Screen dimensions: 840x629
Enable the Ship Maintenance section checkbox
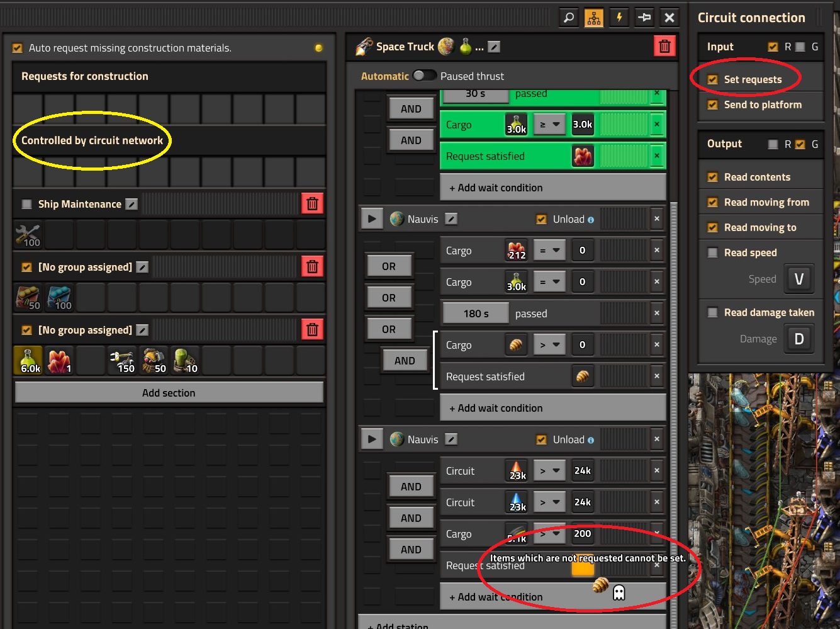coord(26,204)
